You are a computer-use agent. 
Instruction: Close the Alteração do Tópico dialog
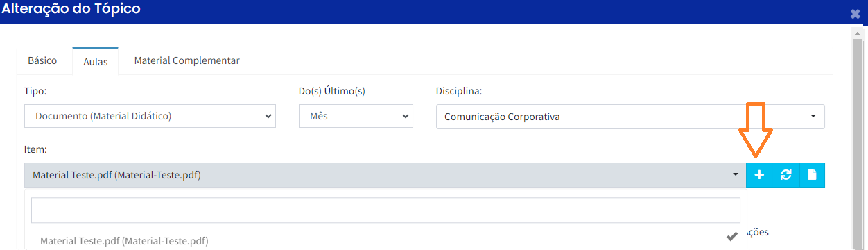click(x=855, y=13)
